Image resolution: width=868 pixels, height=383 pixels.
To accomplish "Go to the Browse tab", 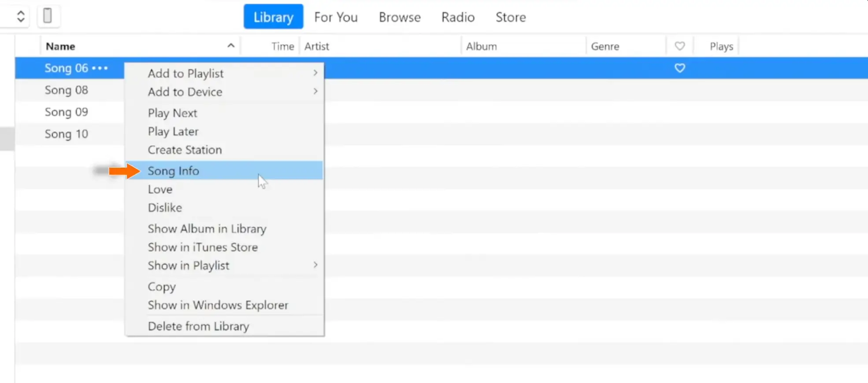I will coord(400,17).
